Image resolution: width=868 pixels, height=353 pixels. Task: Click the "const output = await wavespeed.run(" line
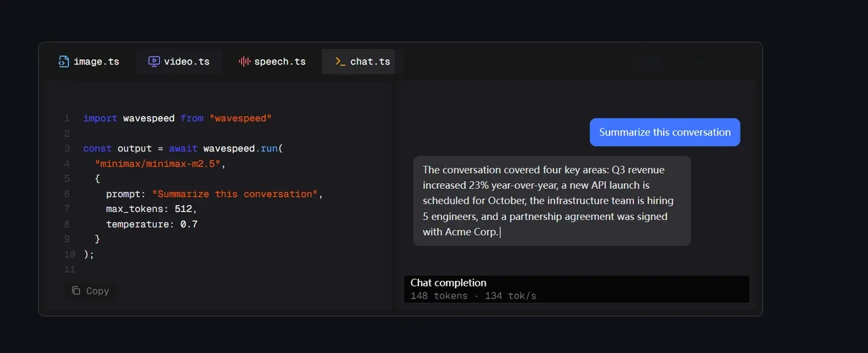183,149
